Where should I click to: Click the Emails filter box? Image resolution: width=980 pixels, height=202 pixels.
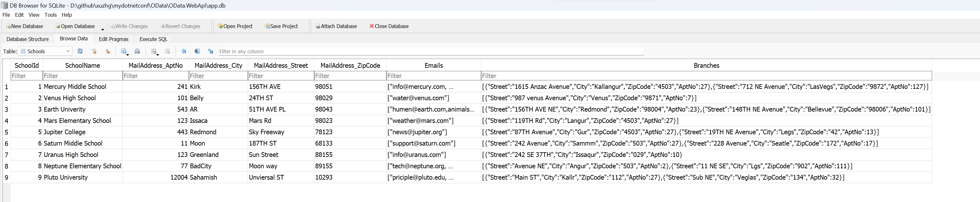coord(434,76)
